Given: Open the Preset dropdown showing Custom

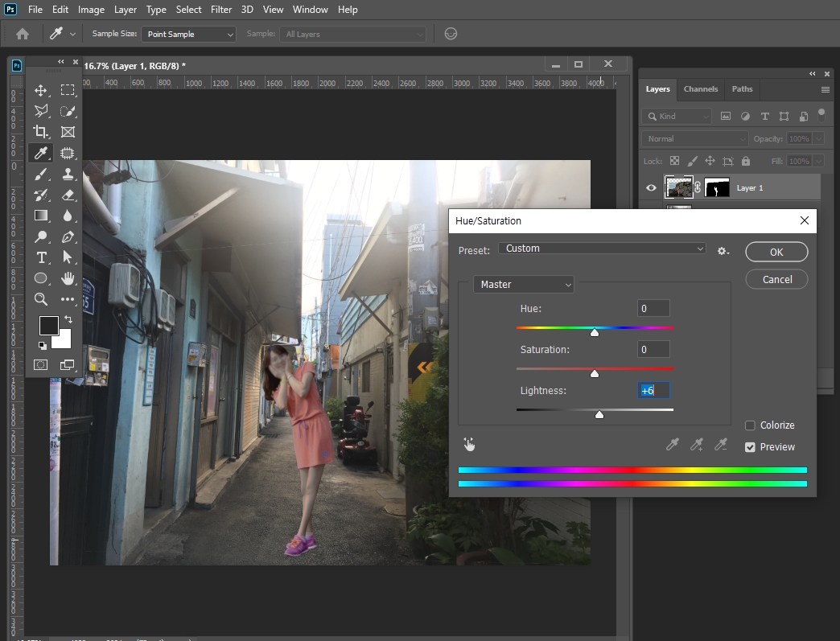Looking at the screenshot, I should click(602, 249).
